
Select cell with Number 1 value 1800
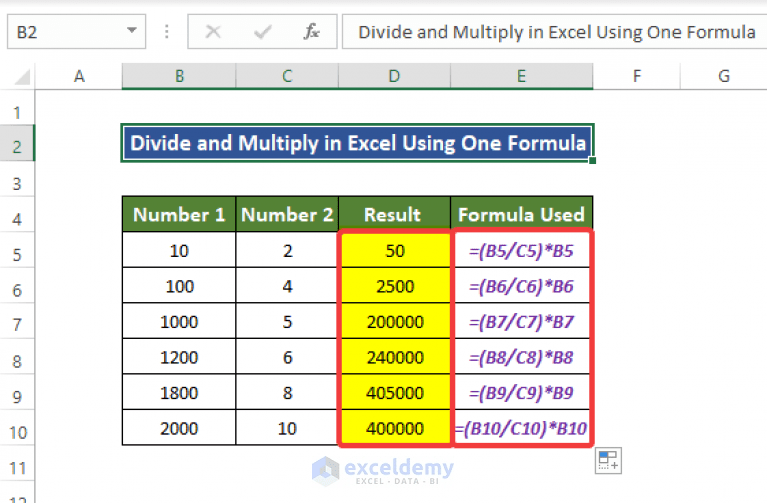pyautogui.click(x=179, y=392)
